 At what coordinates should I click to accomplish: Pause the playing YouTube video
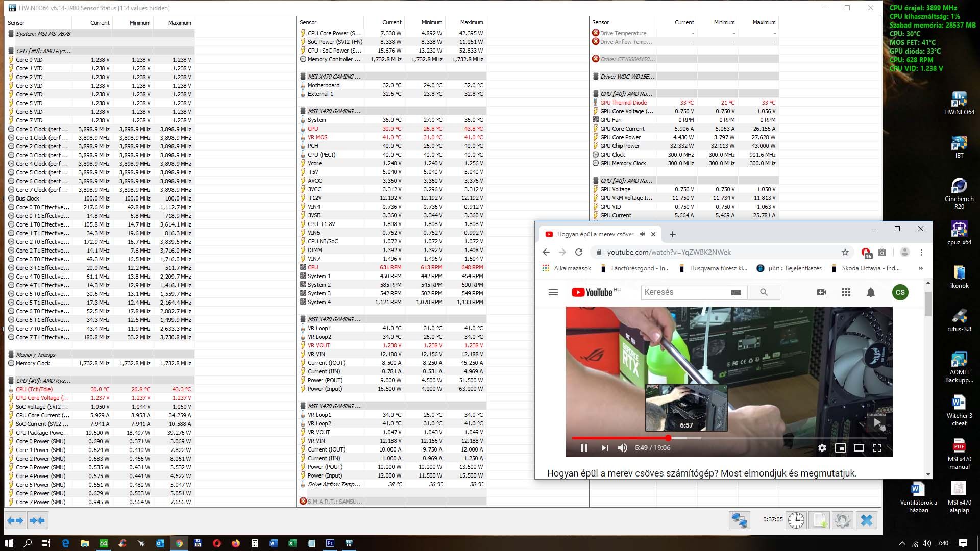point(584,448)
